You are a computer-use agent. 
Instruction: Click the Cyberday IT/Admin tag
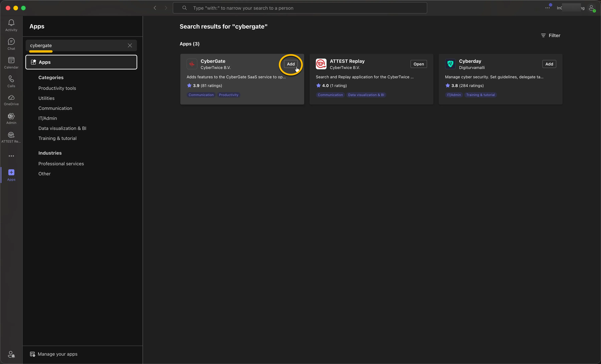[454, 95]
